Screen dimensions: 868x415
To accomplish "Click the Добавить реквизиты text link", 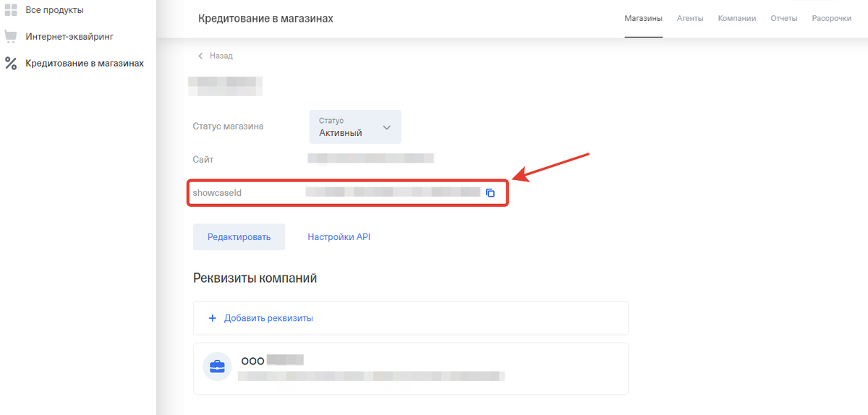I will 268,318.
